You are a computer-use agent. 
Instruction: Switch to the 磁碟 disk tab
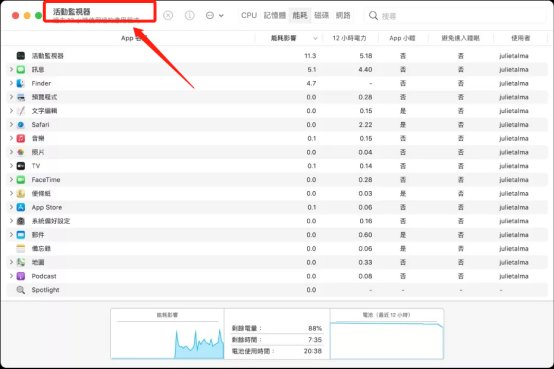(x=322, y=16)
